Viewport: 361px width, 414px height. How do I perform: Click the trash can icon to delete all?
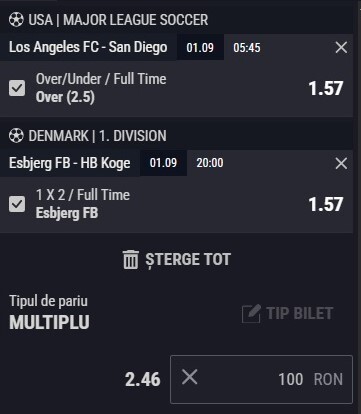tap(130, 260)
